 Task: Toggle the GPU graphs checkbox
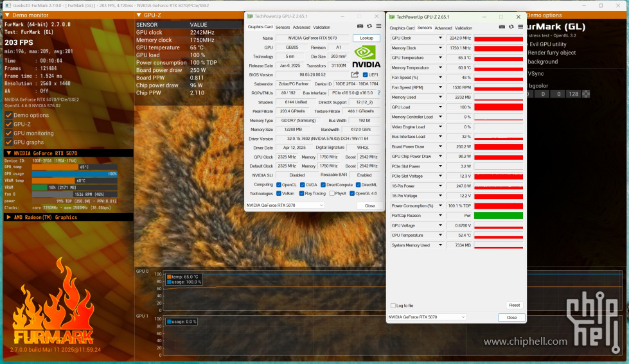coord(8,143)
